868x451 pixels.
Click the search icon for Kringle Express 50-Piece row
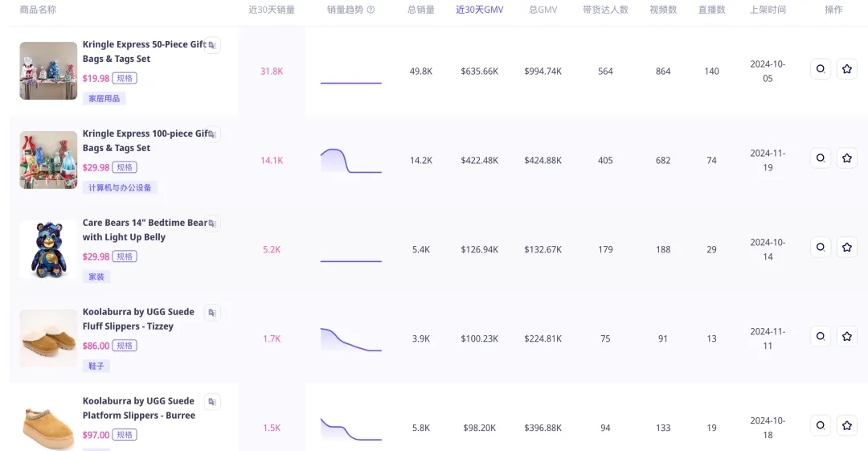point(821,69)
